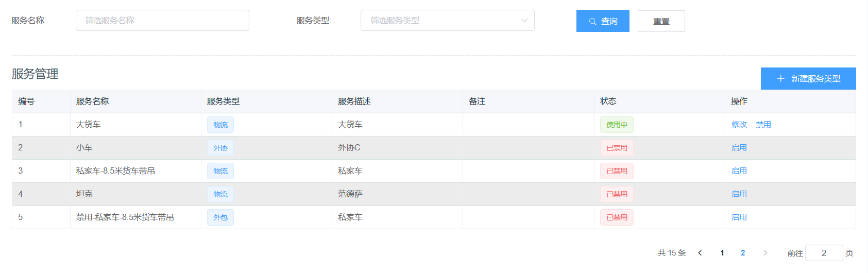Viewport: 868px width, 273px height.
Task: Click 禁用 link for 大货车 row
Action: pyautogui.click(x=763, y=125)
